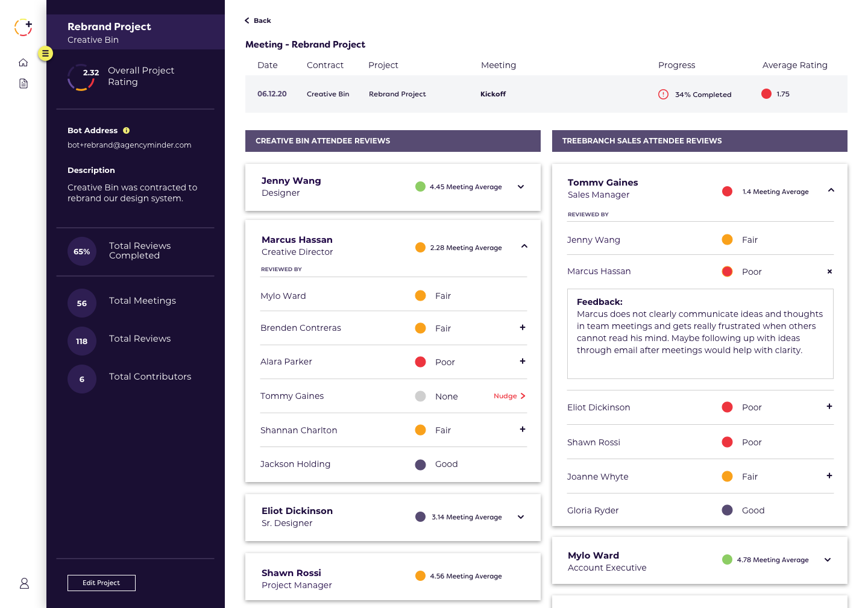Select the Kickoff meeting name
The image size is (868, 608).
[x=493, y=94]
